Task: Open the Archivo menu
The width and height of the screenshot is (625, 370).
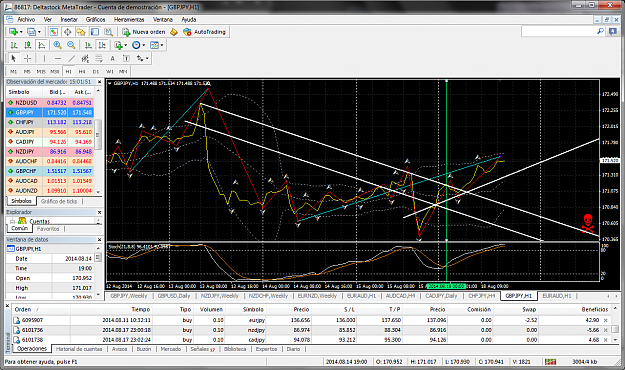Action: coord(26,20)
